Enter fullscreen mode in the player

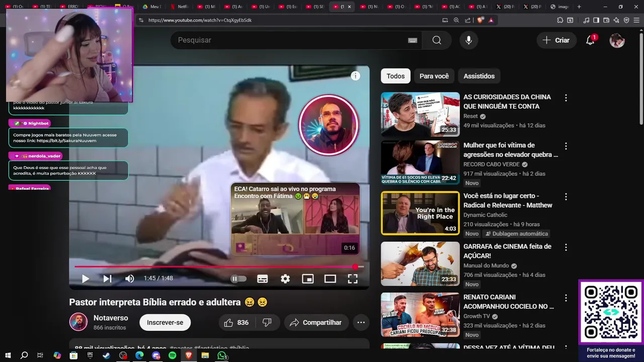point(353,279)
